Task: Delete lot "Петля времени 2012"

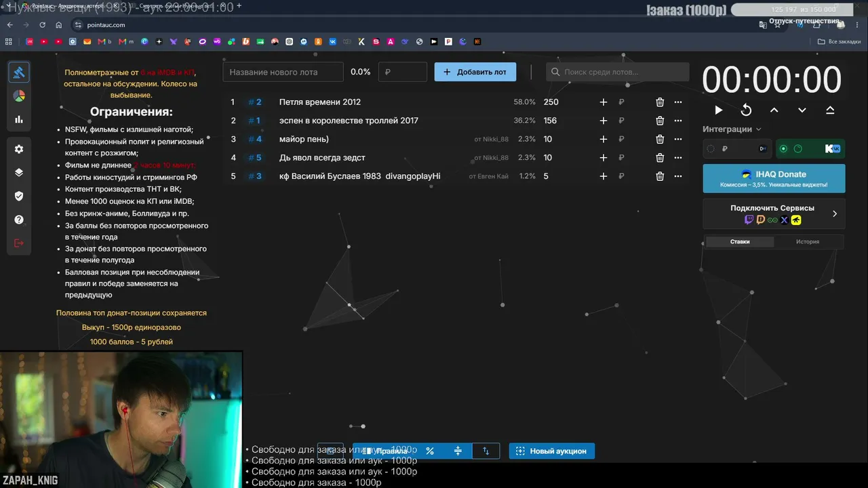Action: [x=660, y=102]
